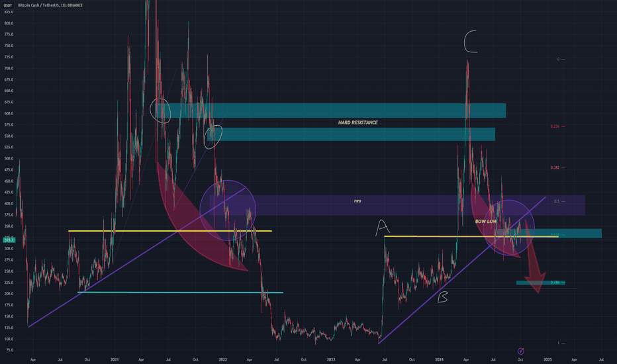Click the 75.0 price axis label
617x364 pixels.
[x=9, y=350]
